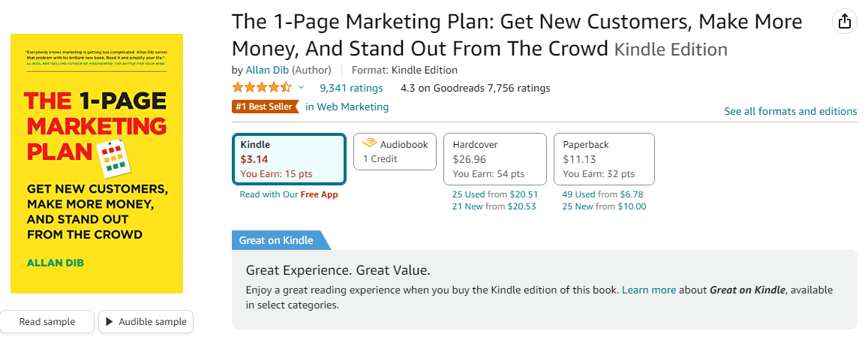Expand the ratings dropdown chevron
The width and height of the screenshot is (868, 340).
pos(302,88)
